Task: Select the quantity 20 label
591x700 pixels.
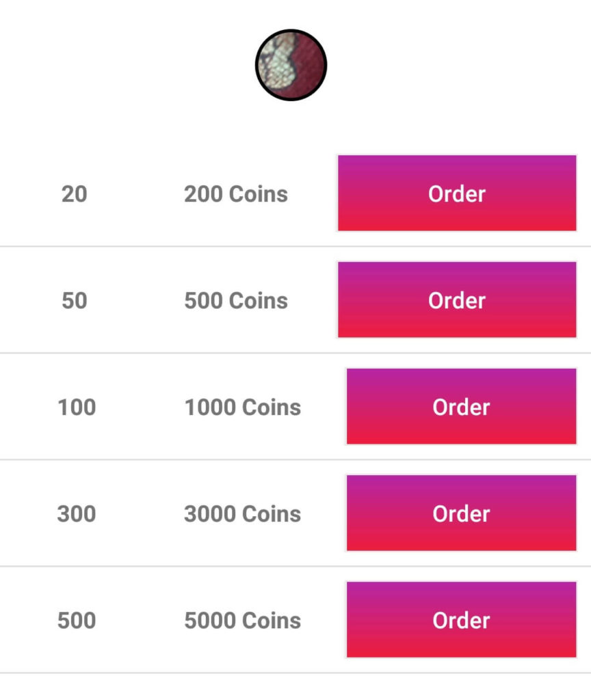Action: point(75,194)
